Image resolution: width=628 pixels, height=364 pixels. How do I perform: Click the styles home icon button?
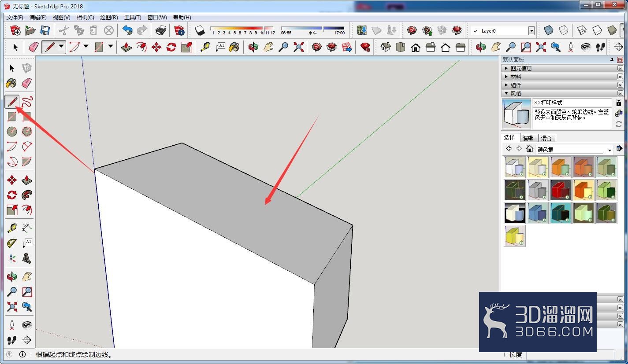coord(530,149)
